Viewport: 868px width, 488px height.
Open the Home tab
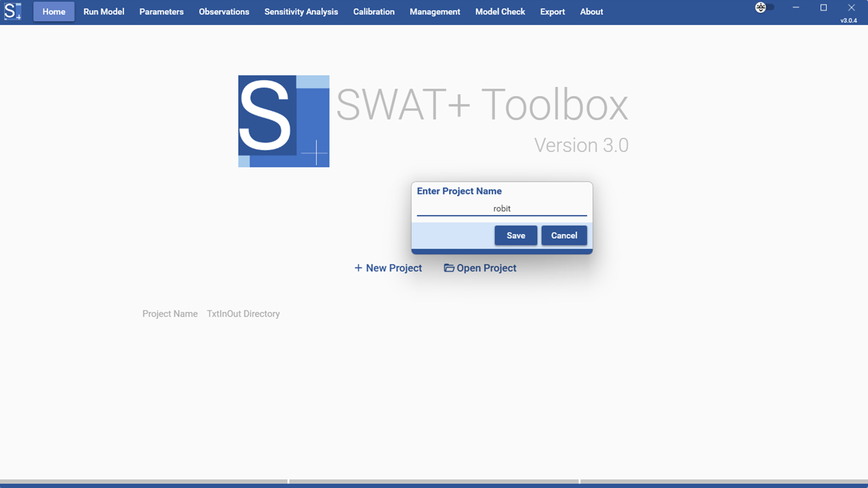click(x=54, y=12)
